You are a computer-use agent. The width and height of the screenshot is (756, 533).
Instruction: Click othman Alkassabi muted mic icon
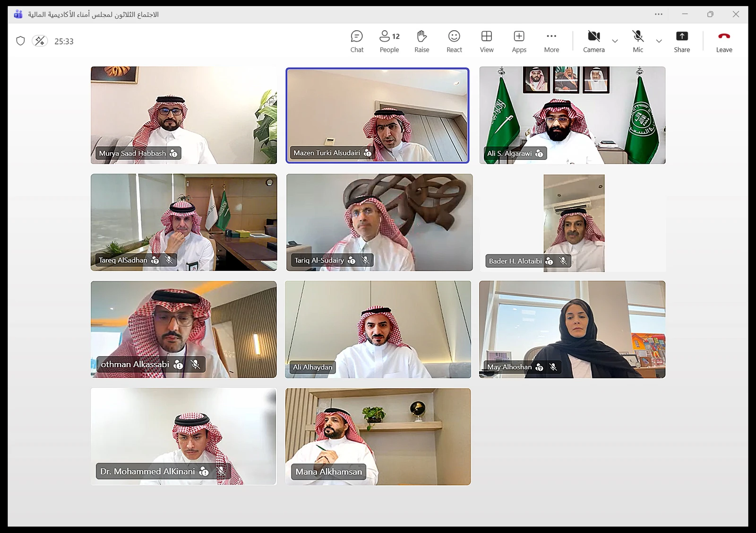tap(195, 364)
